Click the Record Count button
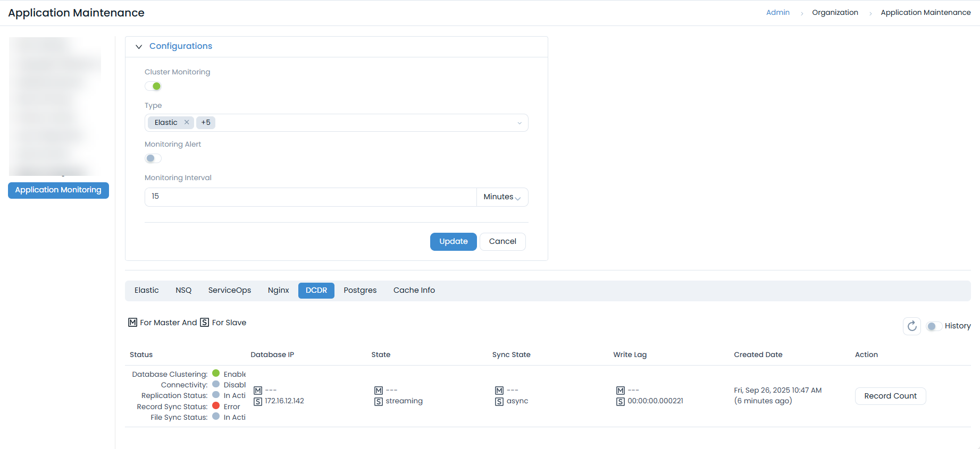Screen dimensions: 980x449 (890, 396)
